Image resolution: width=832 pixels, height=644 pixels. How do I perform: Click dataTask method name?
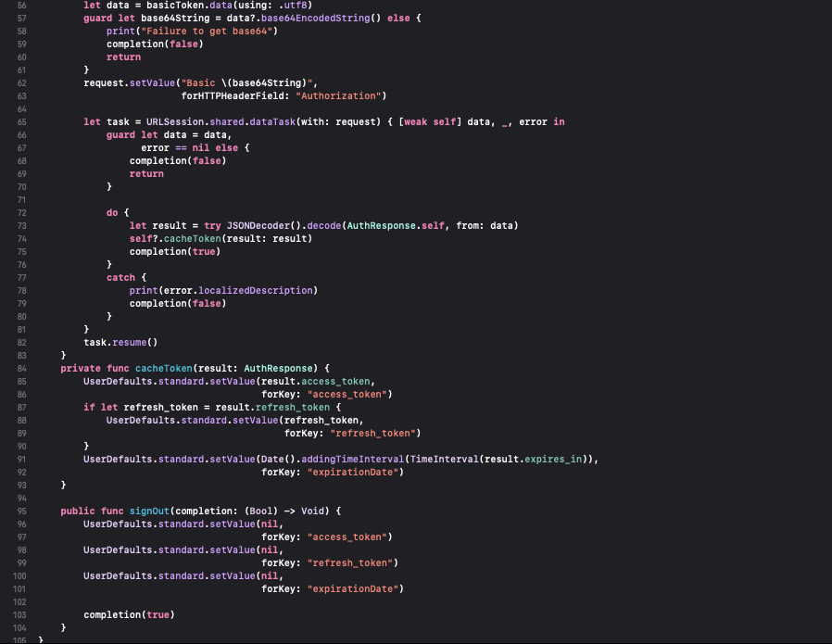click(272, 122)
